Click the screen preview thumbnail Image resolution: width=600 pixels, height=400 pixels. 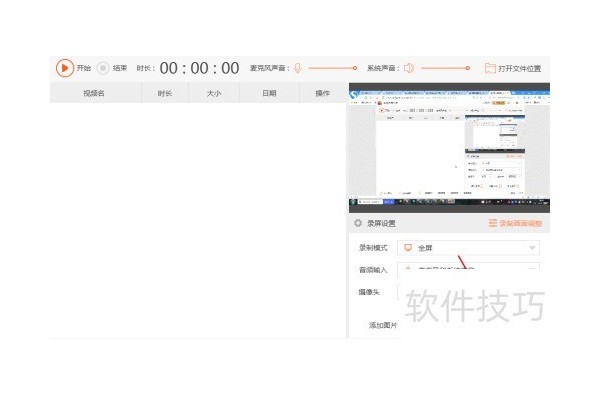click(449, 148)
